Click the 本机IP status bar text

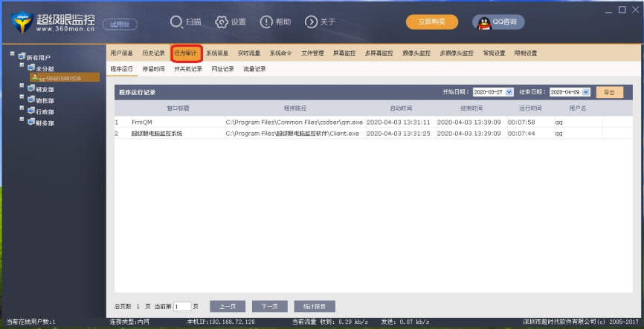[x=221, y=322]
